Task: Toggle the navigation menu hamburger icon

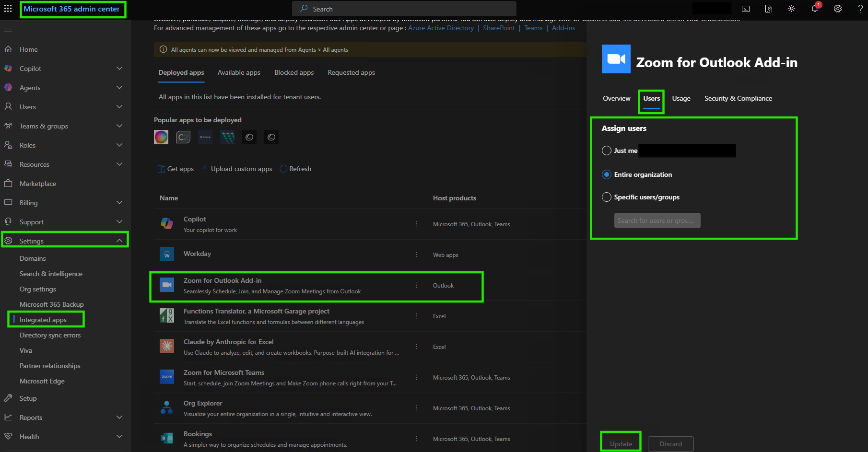Action: 8,30
